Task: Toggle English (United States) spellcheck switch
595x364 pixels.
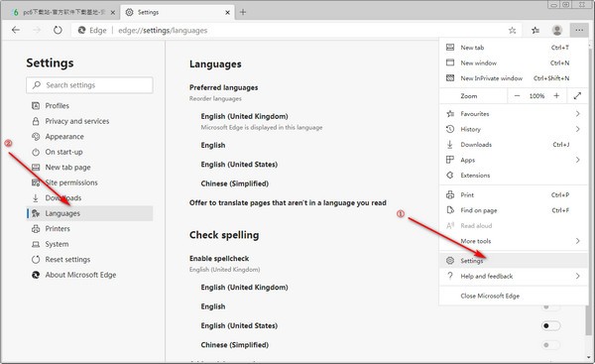Action: 551,325
